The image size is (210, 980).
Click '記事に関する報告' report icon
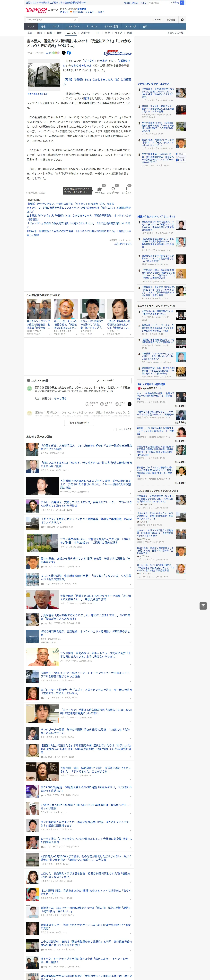35,193
